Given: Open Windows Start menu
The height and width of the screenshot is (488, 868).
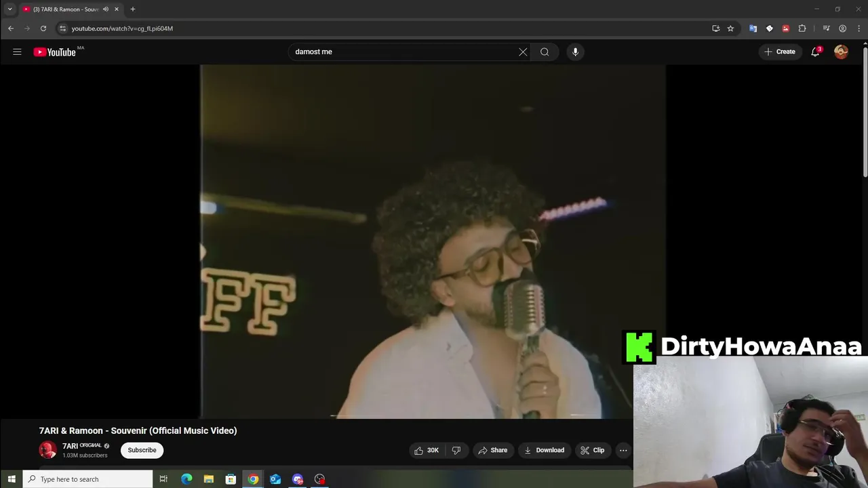Looking at the screenshot, I should pos(12,479).
